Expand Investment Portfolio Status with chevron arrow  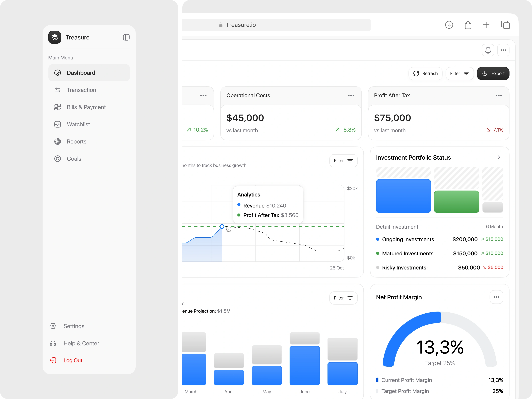coord(499,157)
